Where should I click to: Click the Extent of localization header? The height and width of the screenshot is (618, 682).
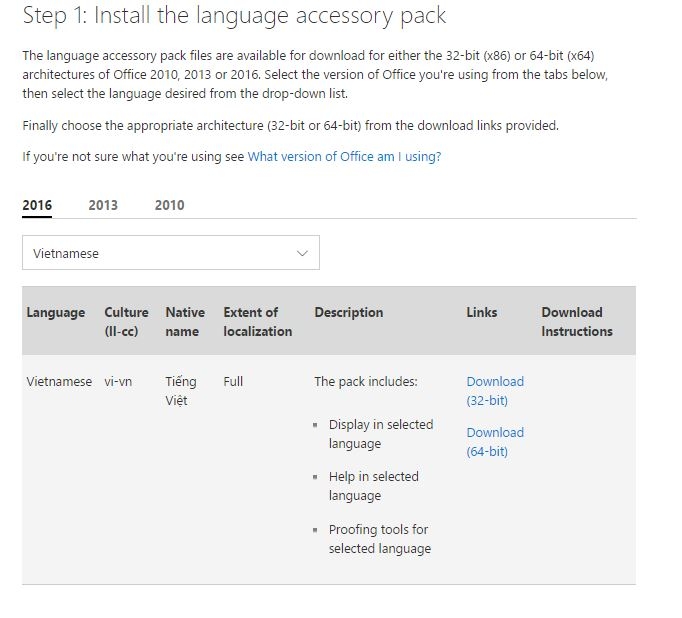(258, 322)
